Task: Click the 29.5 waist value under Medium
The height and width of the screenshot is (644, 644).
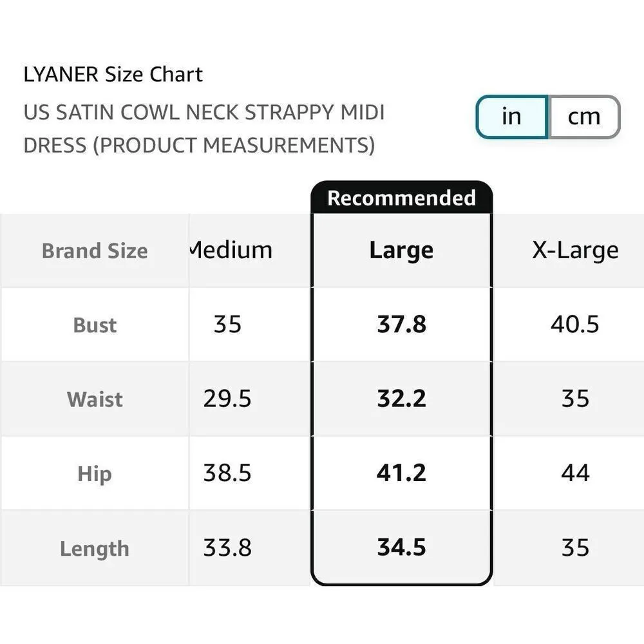Action: pyautogui.click(x=230, y=399)
